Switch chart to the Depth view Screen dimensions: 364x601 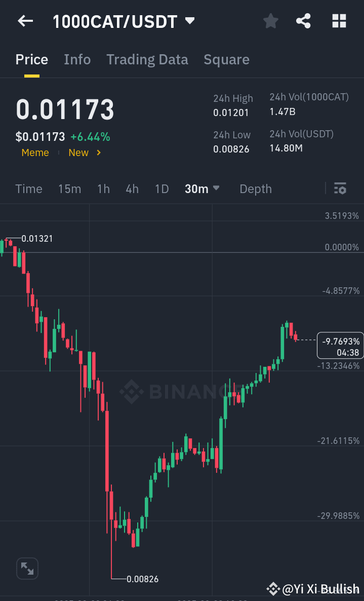[x=256, y=188]
